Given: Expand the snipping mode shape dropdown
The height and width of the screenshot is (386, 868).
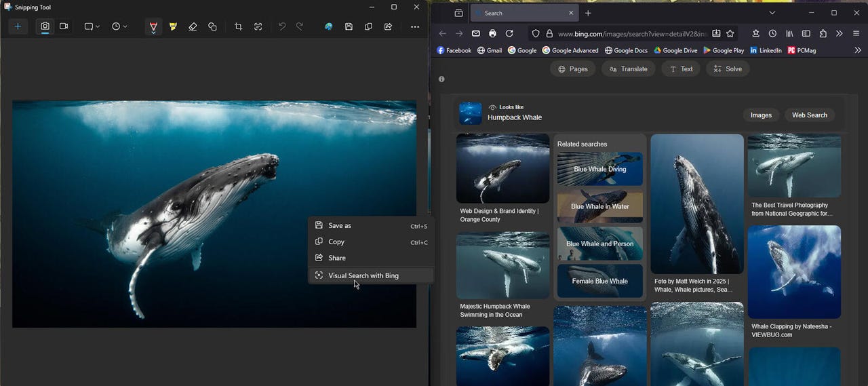Looking at the screenshot, I should (x=92, y=26).
